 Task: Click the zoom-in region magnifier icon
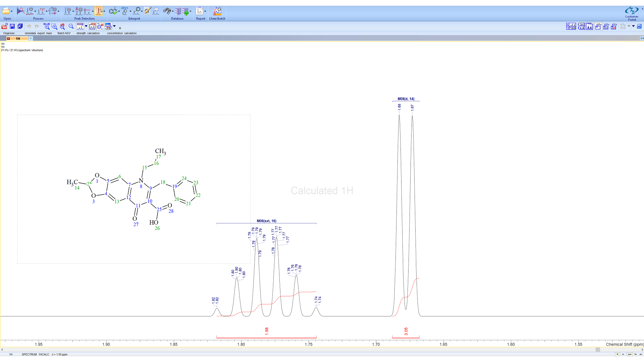pyautogui.click(x=54, y=26)
